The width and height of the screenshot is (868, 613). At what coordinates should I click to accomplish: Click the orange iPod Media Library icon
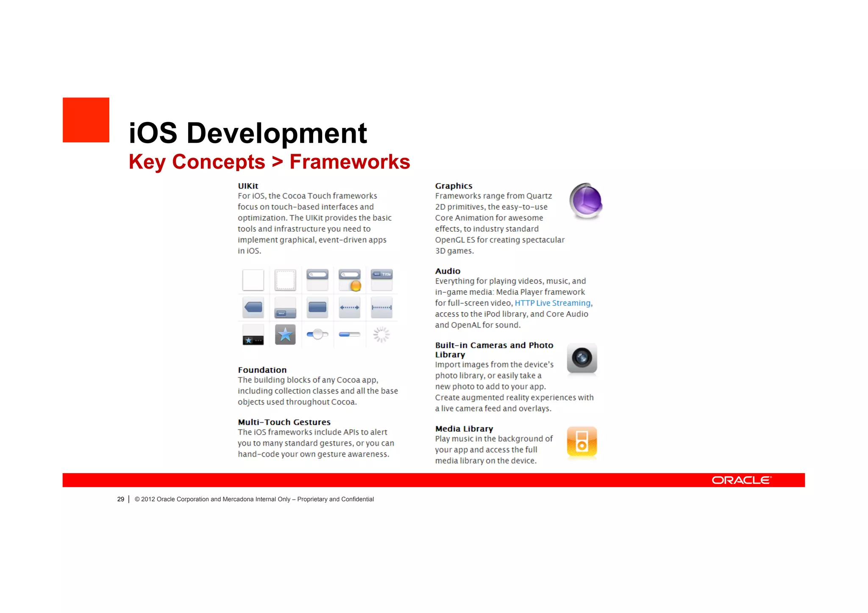click(582, 442)
